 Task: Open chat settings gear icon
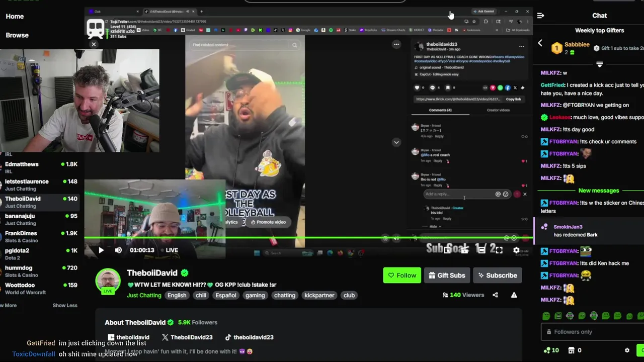pyautogui.click(x=627, y=350)
